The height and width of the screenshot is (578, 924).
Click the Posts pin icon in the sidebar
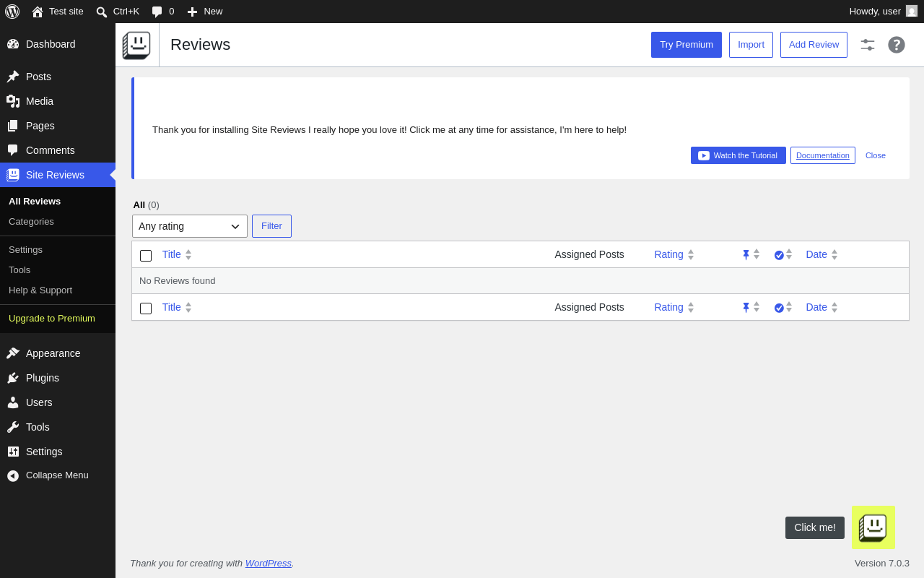[x=13, y=77]
